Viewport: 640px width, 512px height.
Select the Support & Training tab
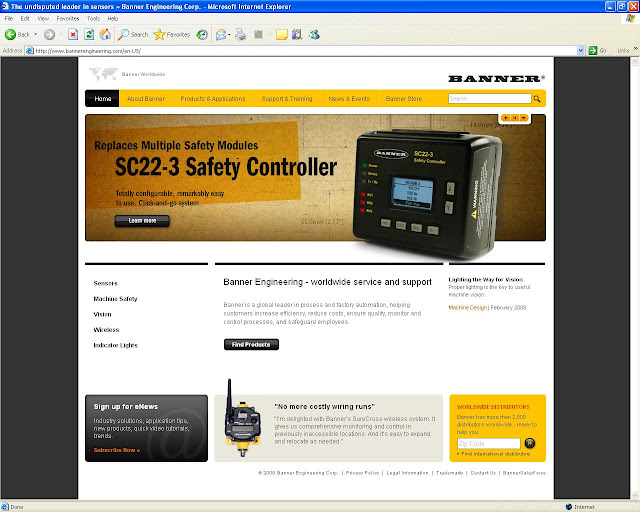click(287, 98)
